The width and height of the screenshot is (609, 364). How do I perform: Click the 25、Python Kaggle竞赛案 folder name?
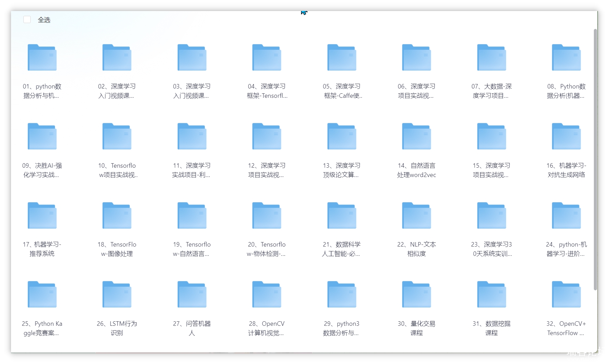[42, 328]
